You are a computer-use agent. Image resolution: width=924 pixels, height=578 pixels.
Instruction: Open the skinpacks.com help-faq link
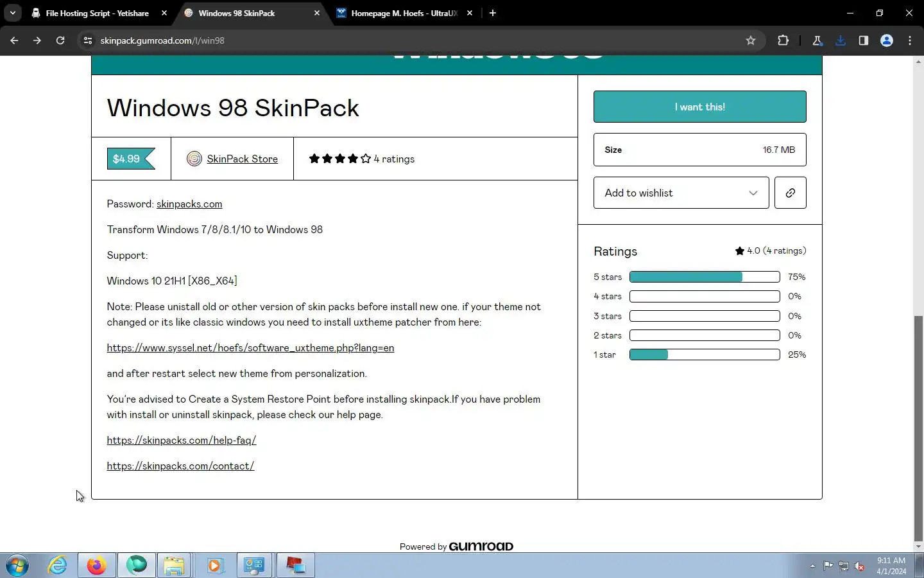coord(182,440)
